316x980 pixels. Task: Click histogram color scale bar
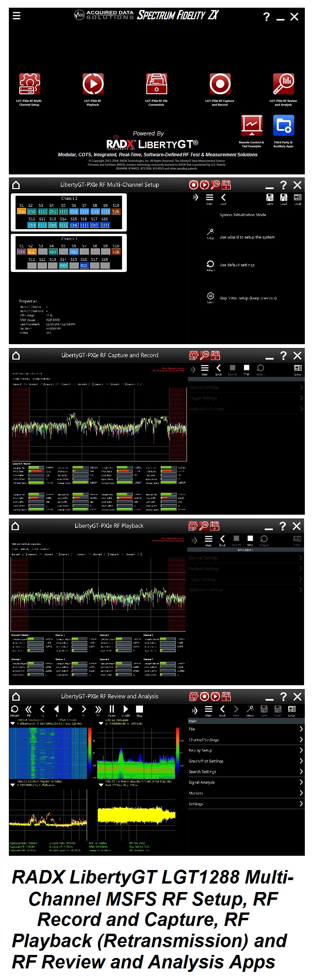tap(178, 753)
